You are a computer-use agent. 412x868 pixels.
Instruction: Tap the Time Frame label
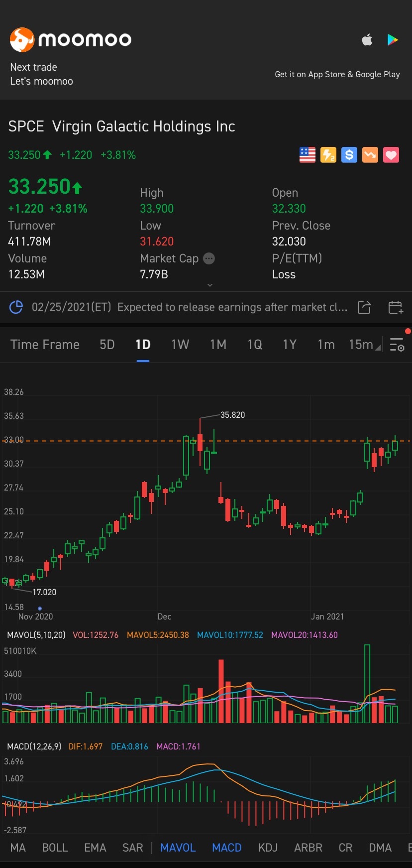click(45, 345)
